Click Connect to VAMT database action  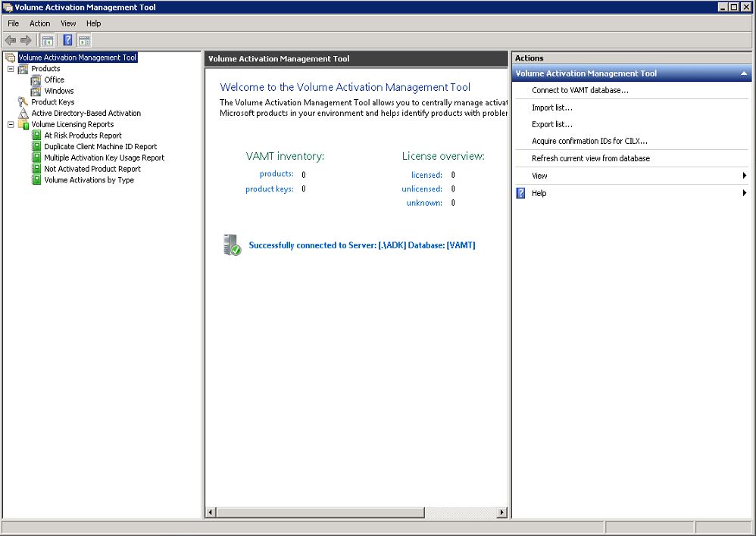coord(579,90)
